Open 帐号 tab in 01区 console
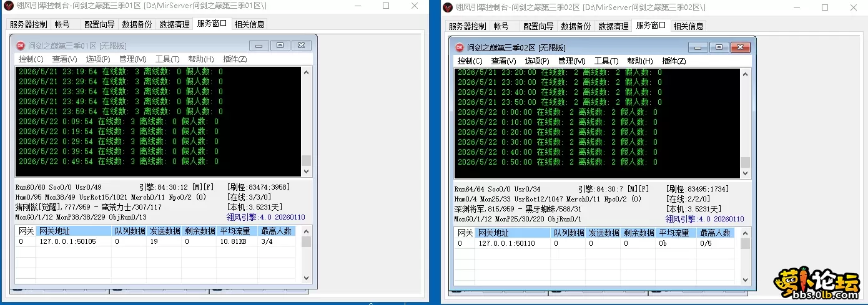This screenshot has height=305, width=868. [x=62, y=25]
